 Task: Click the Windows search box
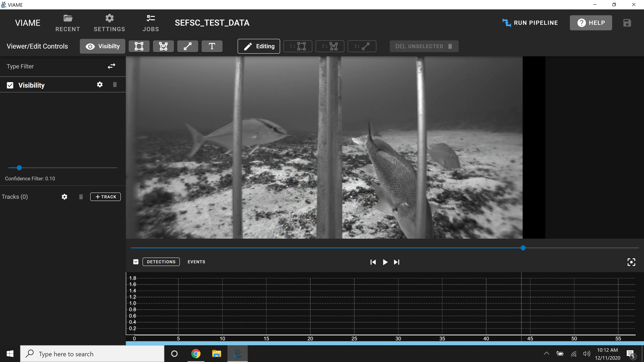click(92, 354)
